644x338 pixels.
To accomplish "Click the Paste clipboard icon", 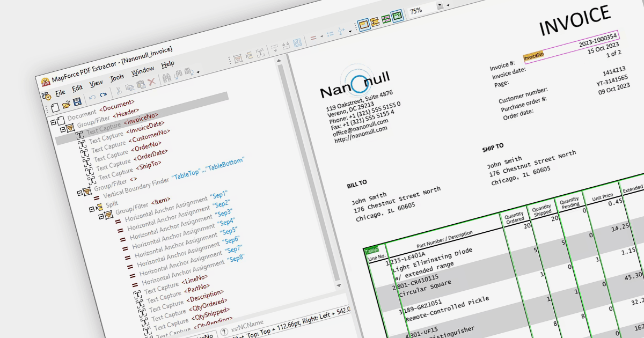I will (x=141, y=85).
